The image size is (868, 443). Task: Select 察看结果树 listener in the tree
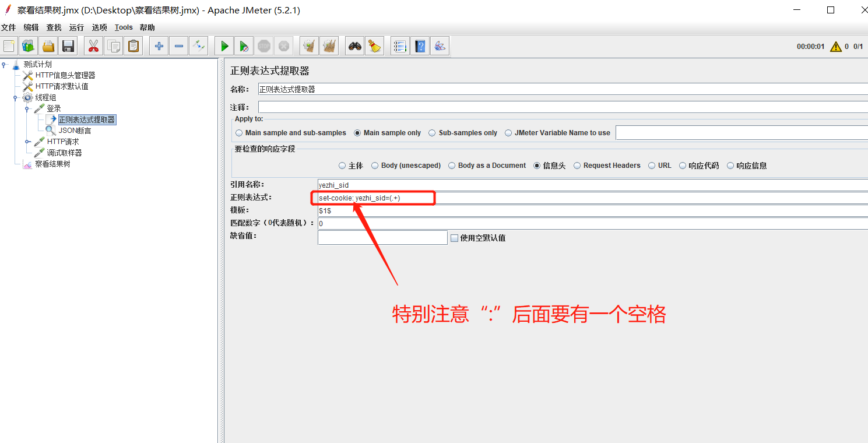(x=52, y=164)
